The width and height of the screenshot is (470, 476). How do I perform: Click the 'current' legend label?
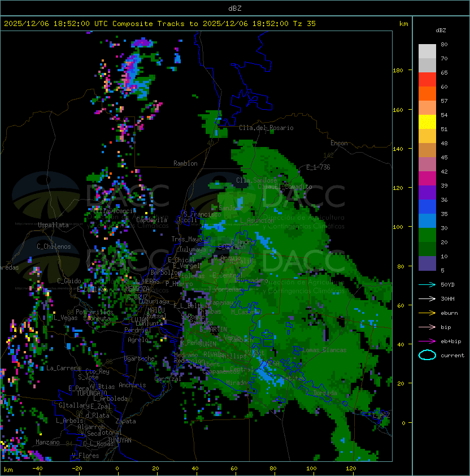[452, 355]
